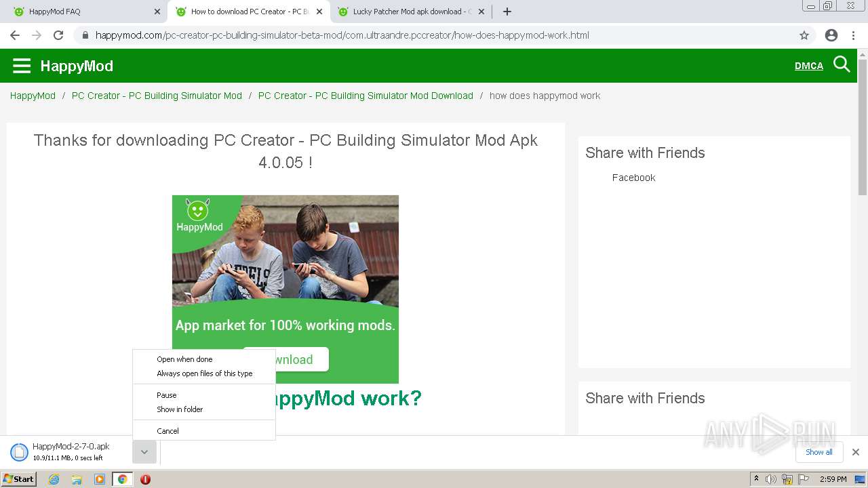Open Internet Explorer from the taskbar

54,479
